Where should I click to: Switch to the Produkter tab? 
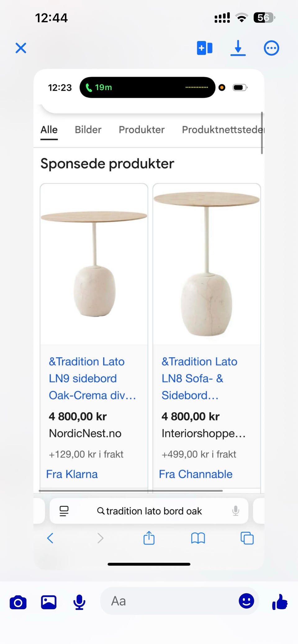[142, 130]
